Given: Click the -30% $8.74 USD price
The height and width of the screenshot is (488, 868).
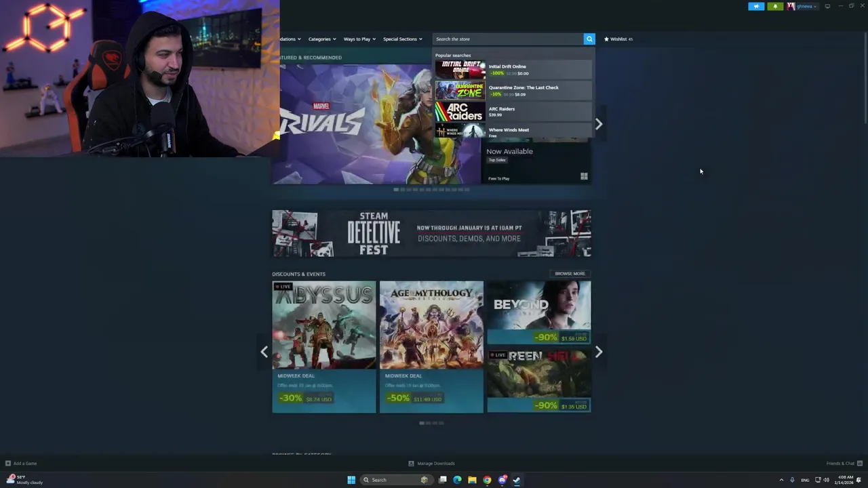Looking at the screenshot, I should (x=305, y=398).
